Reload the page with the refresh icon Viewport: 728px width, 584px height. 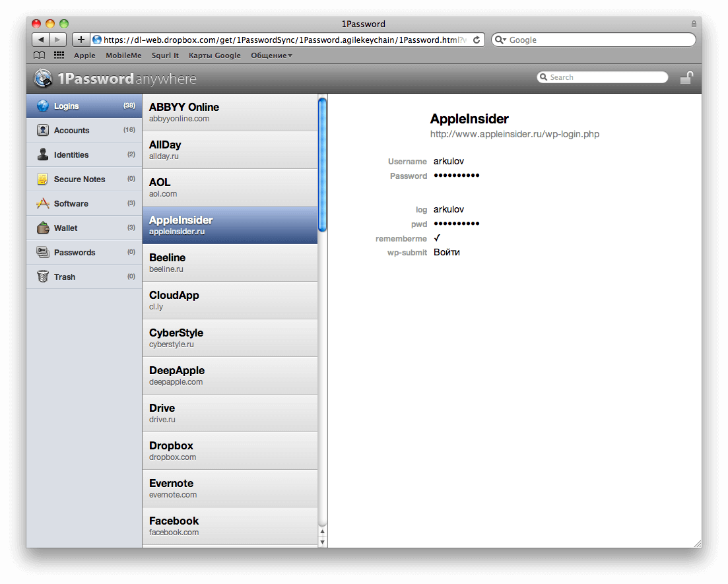coord(477,40)
